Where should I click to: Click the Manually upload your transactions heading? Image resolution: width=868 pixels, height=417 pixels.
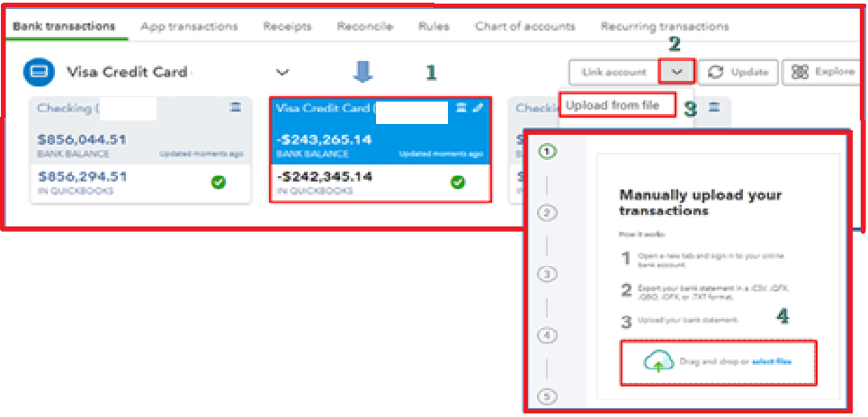click(700, 202)
